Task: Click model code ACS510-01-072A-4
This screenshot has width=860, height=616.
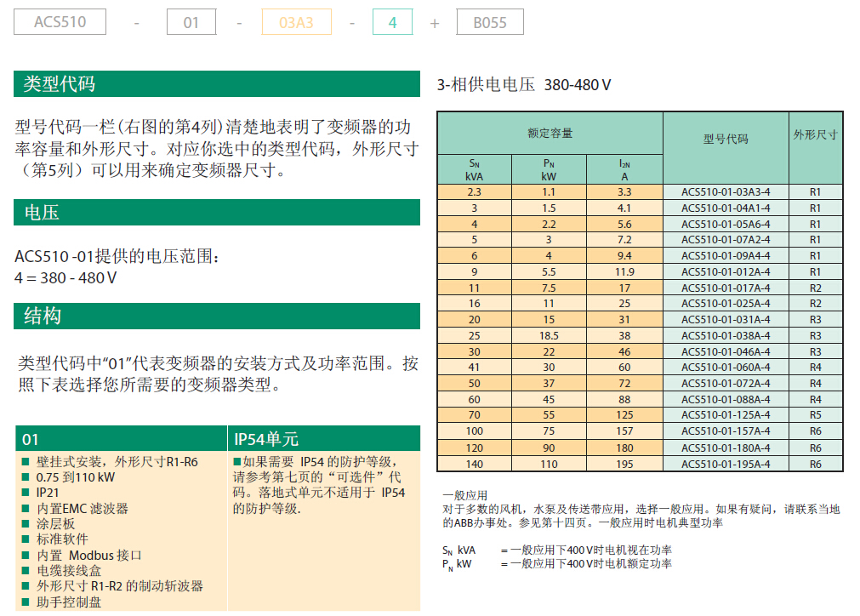Action: (726, 384)
